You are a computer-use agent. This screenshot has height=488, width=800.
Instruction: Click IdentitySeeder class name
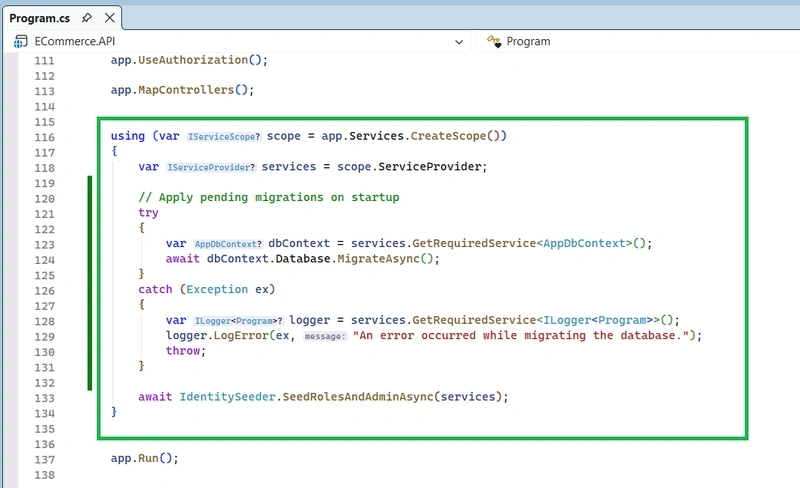pos(228,397)
